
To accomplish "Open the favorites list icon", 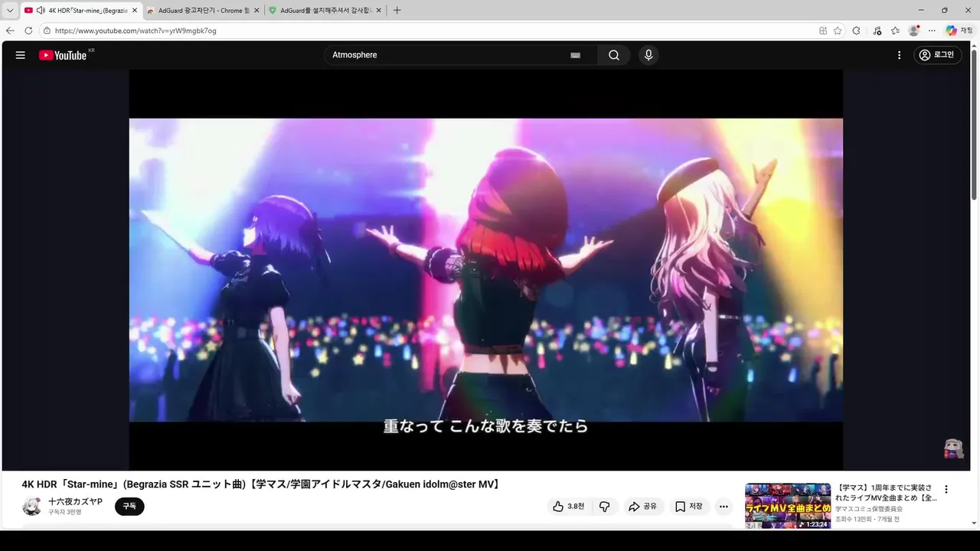I will pyautogui.click(x=895, y=31).
